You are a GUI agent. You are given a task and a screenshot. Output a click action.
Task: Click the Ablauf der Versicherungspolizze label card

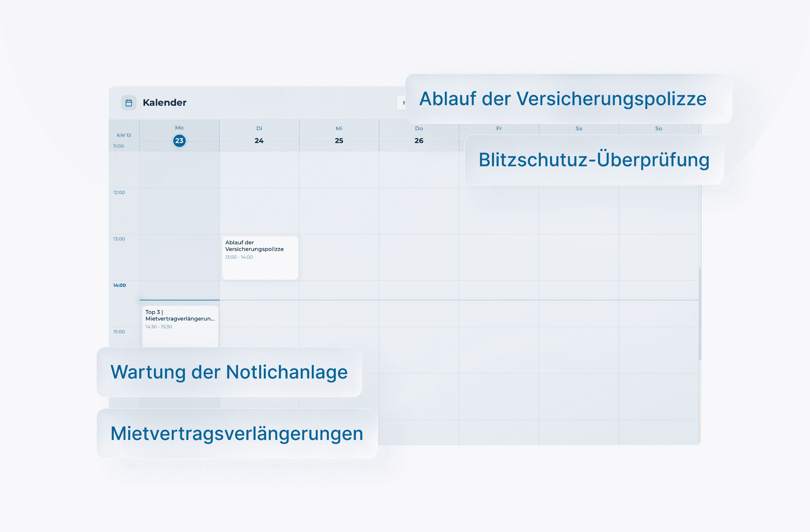coord(568,99)
